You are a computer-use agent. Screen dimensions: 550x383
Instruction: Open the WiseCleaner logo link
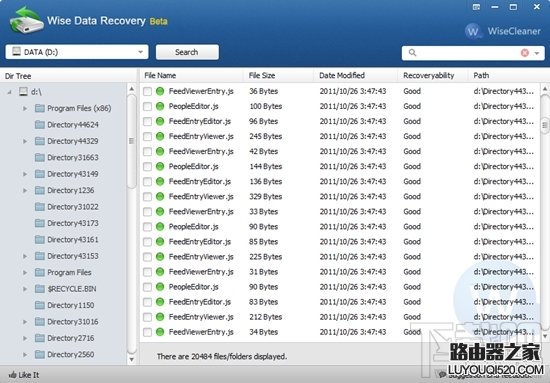tap(503, 31)
